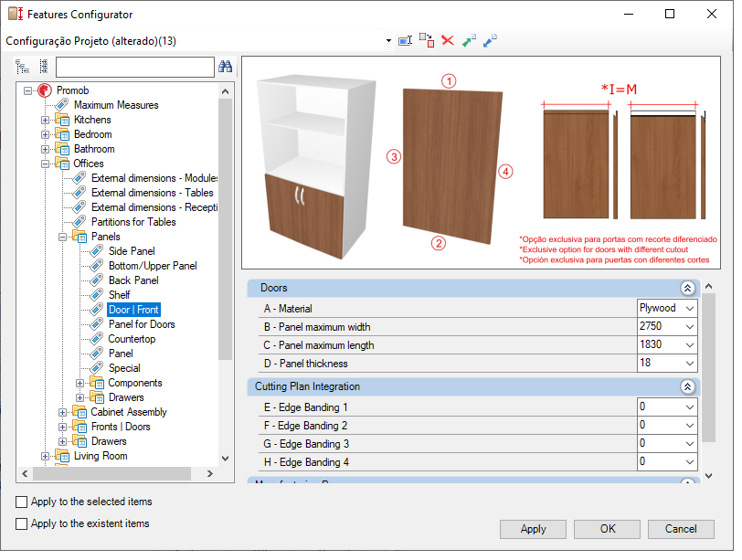Open the configuration name dropdown
742x560 pixels.
(388, 41)
